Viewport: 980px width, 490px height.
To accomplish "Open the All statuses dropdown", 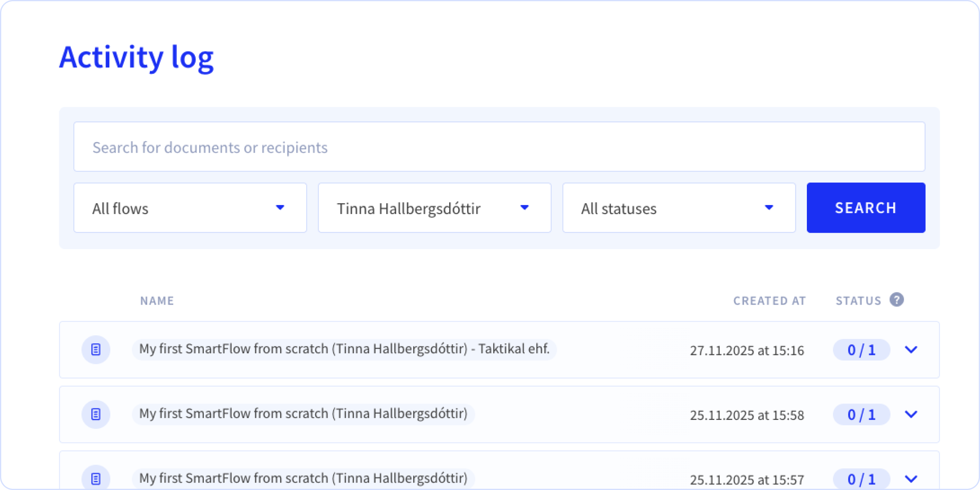I will click(679, 208).
